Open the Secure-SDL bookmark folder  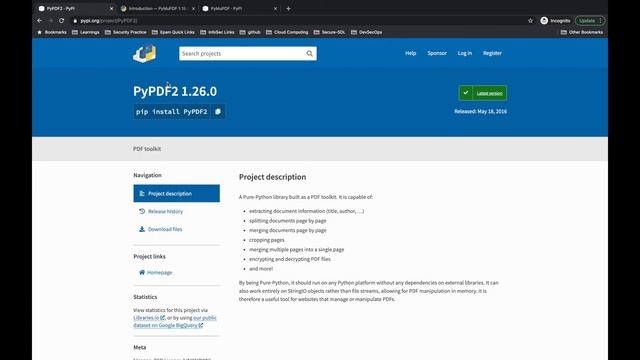point(329,32)
